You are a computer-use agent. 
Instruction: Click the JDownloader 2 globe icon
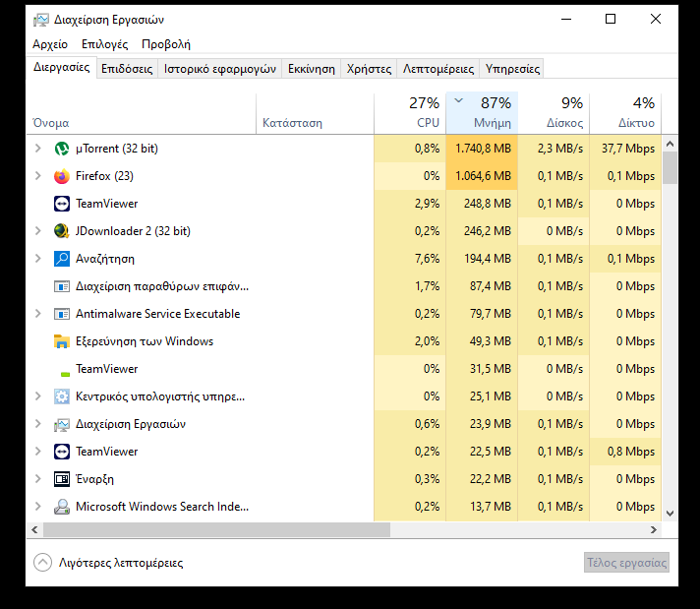(x=62, y=231)
